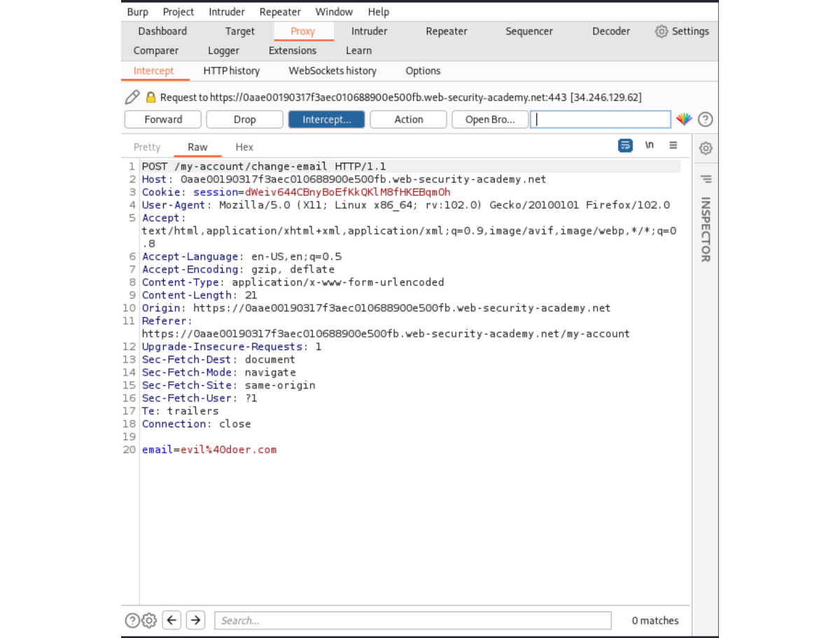840x638 pixels.
Task: Click the Search input field at bottom
Action: pos(413,620)
